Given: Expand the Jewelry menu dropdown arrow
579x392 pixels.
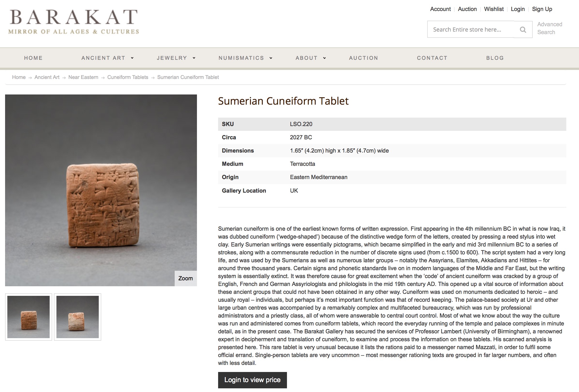Looking at the screenshot, I should tap(194, 58).
